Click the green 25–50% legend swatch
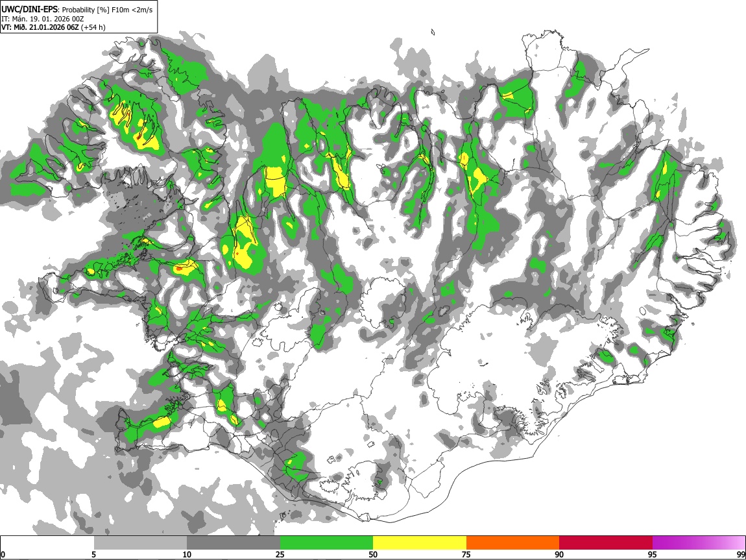Viewport: 746px width, 560px height. pyautogui.click(x=326, y=543)
